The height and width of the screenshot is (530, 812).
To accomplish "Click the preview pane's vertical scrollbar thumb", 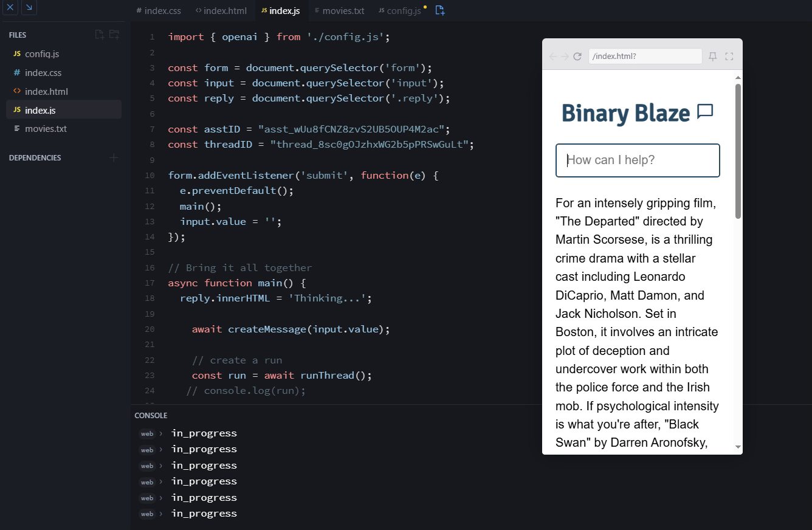I will [738, 151].
